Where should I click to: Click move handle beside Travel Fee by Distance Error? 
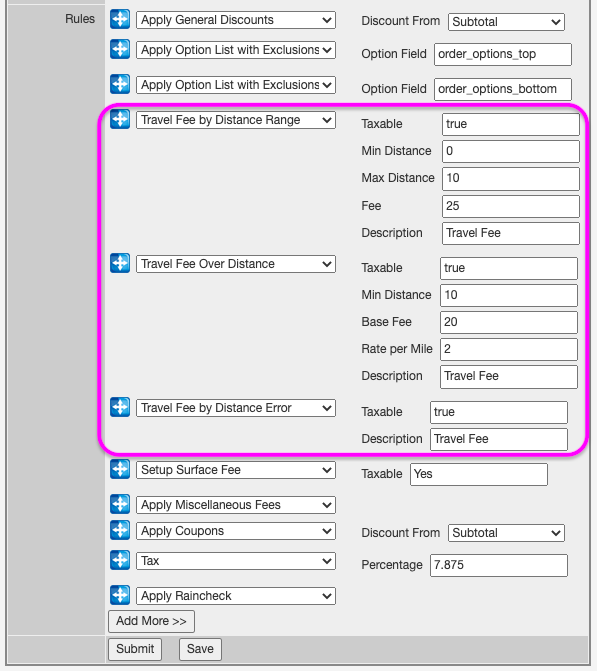click(x=120, y=407)
